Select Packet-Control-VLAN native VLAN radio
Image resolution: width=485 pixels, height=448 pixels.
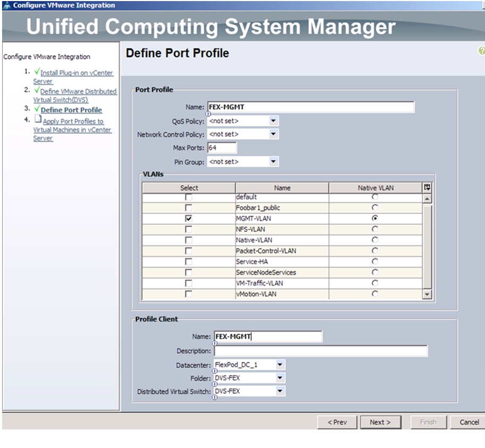[375, 251]
